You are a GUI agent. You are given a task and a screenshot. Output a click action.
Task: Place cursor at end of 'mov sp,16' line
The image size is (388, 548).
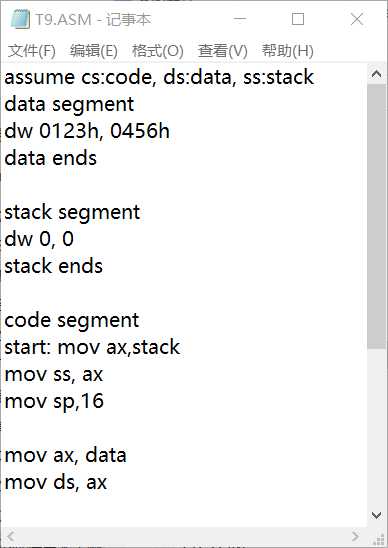104,401
